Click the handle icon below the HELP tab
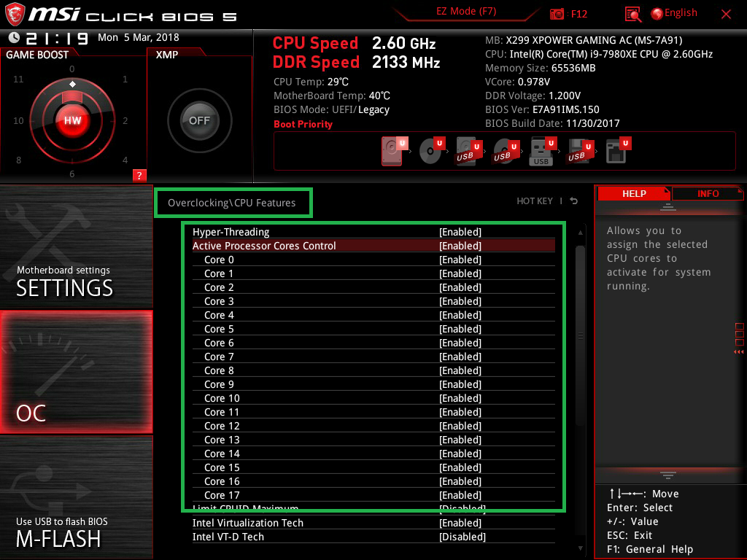 [668, 206]
